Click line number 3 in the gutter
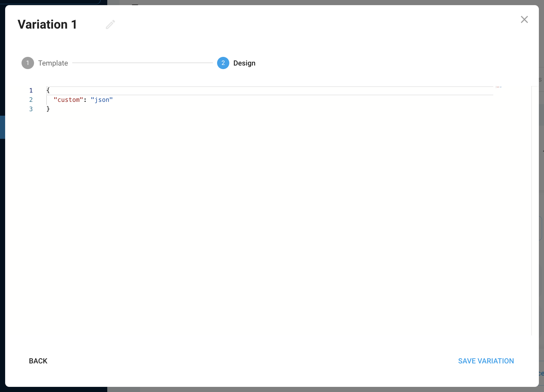 pos(31,109)
